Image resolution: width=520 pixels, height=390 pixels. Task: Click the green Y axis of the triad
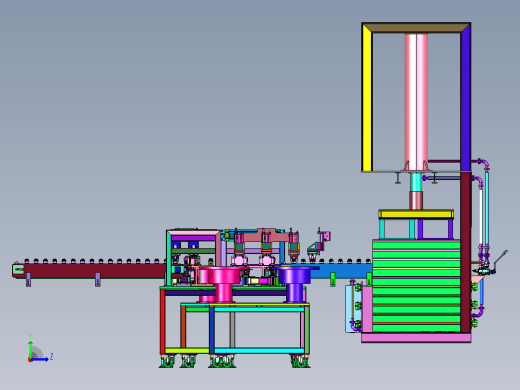pyautogui.click(x=31, y=349)
